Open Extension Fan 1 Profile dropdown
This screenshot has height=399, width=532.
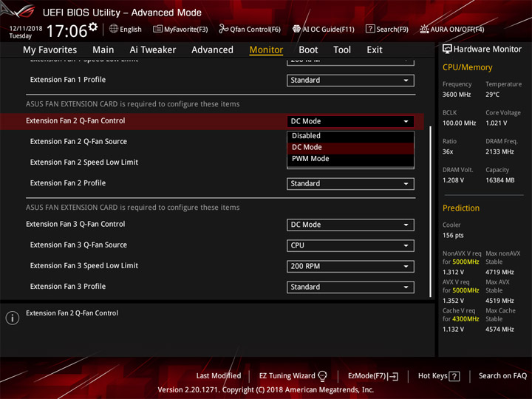point(350,81)
